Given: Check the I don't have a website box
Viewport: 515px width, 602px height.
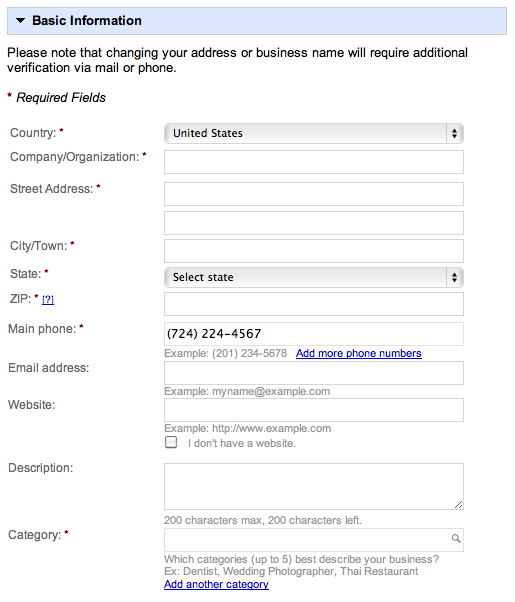Looking at the screenshot, I should [171, 442].
